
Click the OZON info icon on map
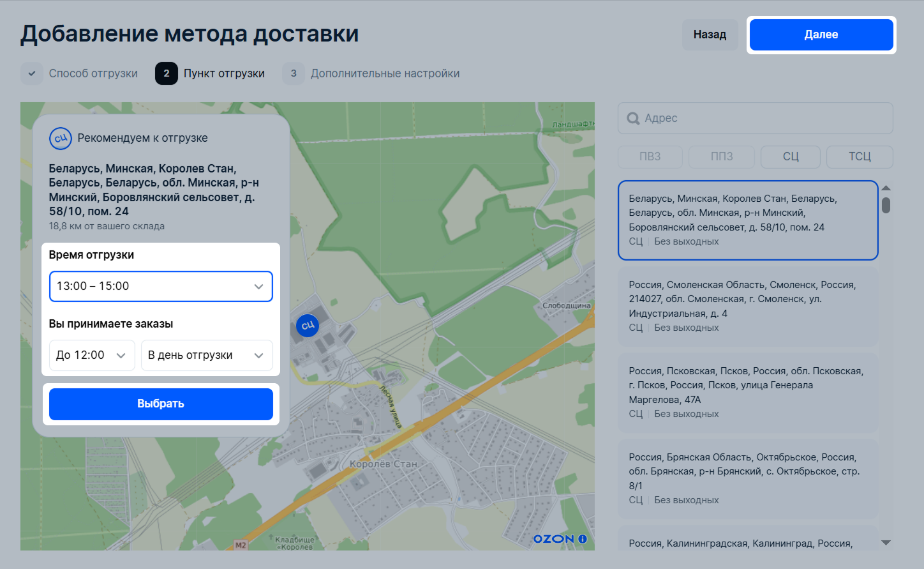(x=582, y=539)
